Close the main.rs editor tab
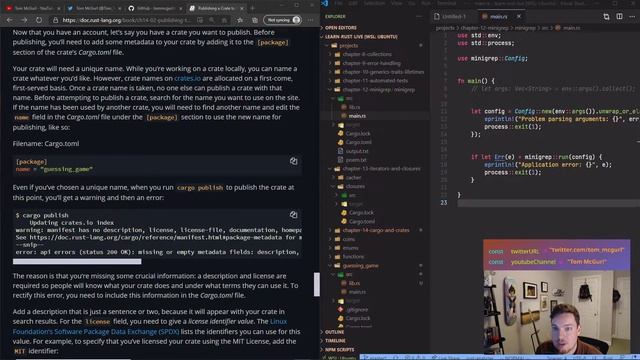 519,17
